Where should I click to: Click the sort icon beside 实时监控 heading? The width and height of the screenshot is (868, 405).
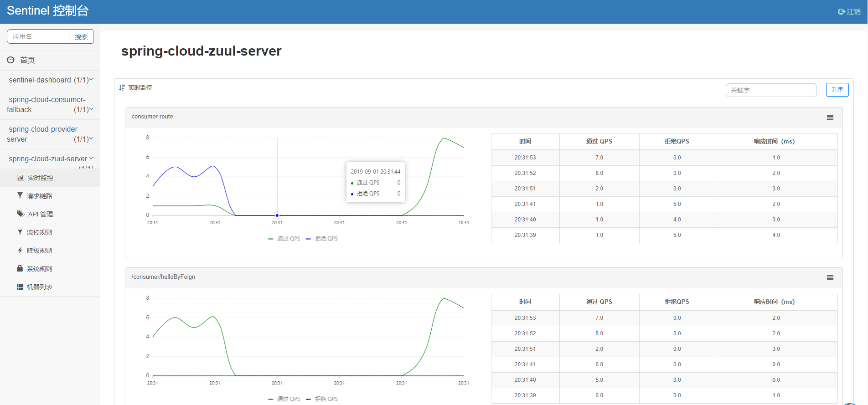122,87
